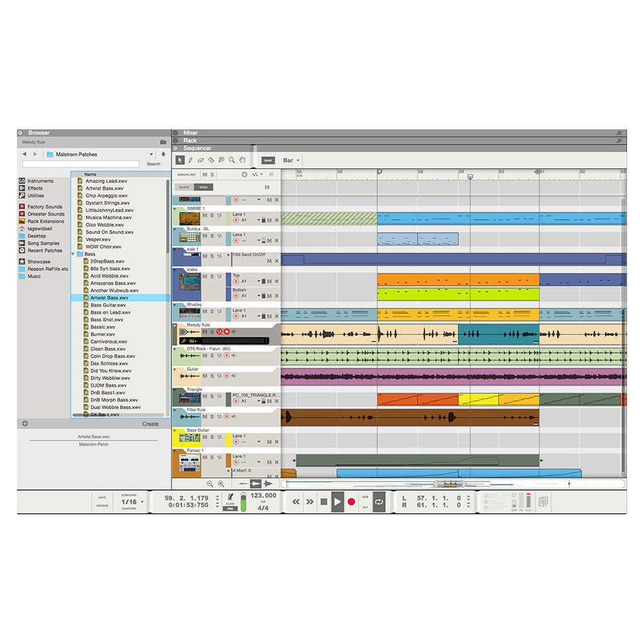Toggle monitoring on DT6 Rock - Falun track
The height and width of the screenshot is (644, 644).
[x=234, y=356]
